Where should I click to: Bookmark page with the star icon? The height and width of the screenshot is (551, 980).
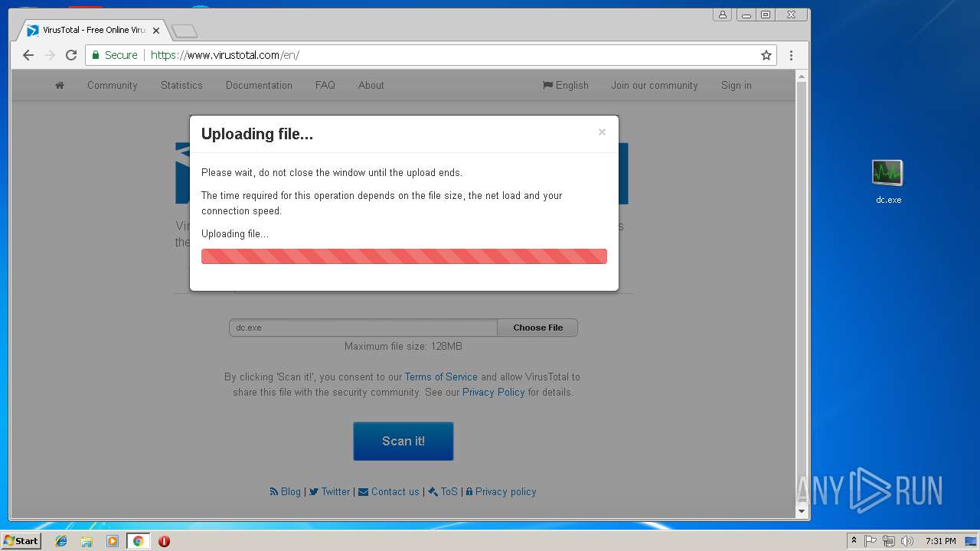tap(766, 55)
